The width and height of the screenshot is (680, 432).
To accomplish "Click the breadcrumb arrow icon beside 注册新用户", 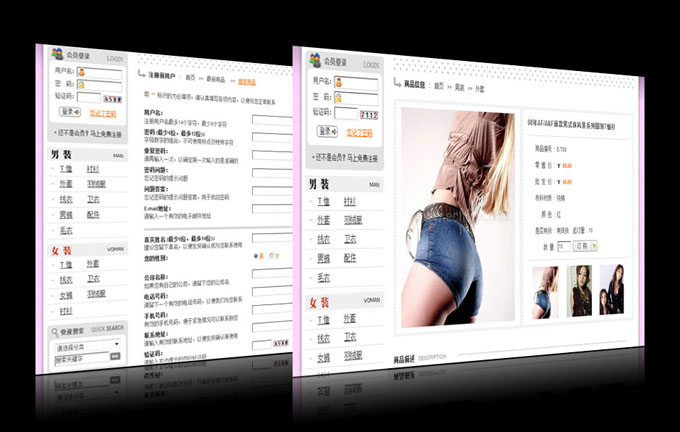I will tap(141, 76).
